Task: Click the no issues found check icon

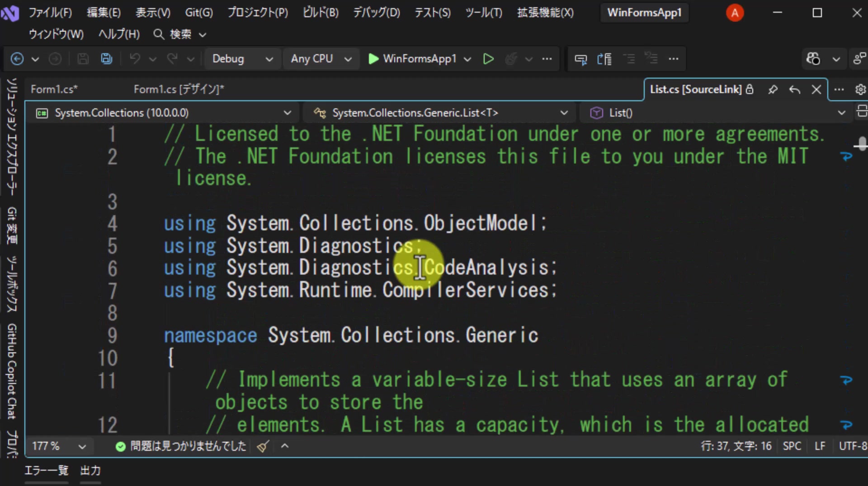Action: coord(120,446)
